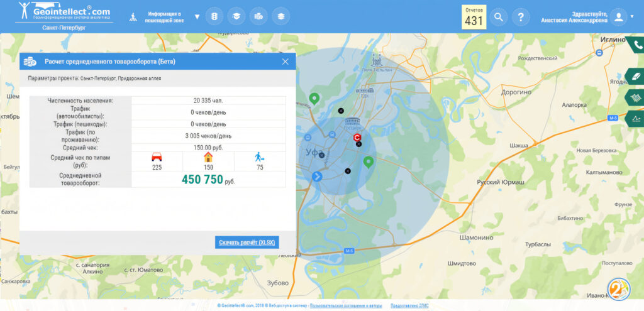644x311 pixels.
Task: Open the map layers tab on right edge
Action: click(x=635, y=97)
